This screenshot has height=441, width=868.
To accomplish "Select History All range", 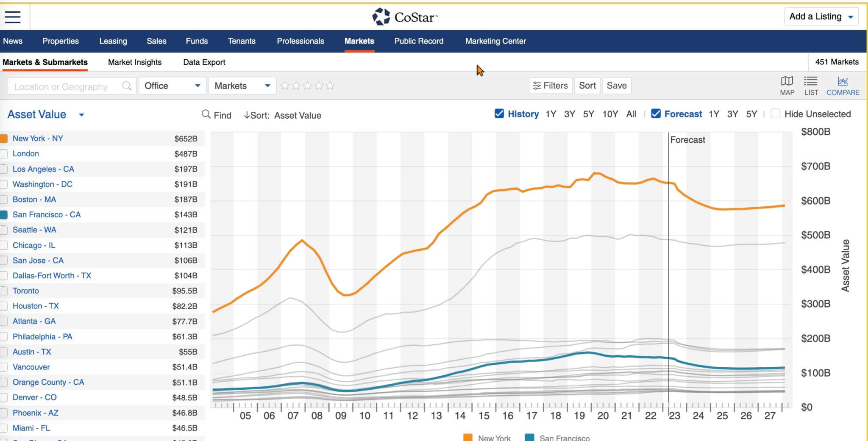I will (x=631, y=114).
